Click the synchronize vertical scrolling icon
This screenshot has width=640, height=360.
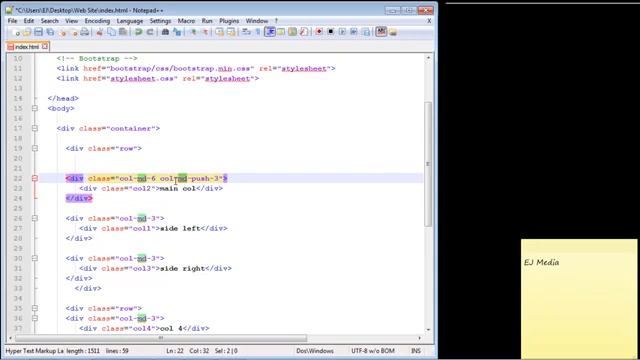219,32
